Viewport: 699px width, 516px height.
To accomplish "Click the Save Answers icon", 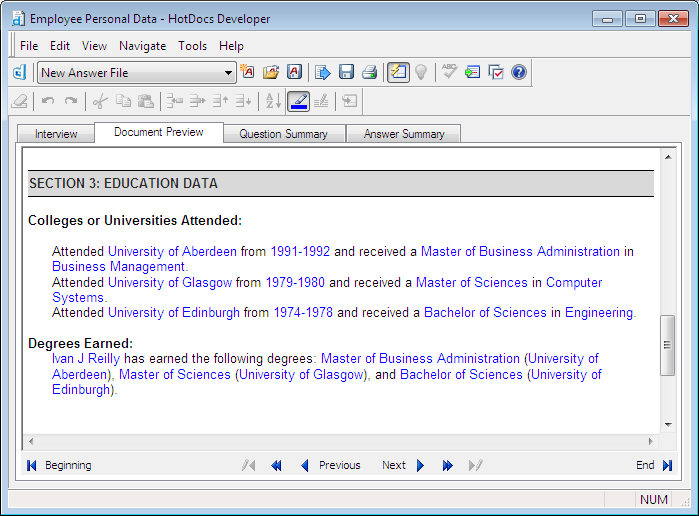I will coord(294,72).
